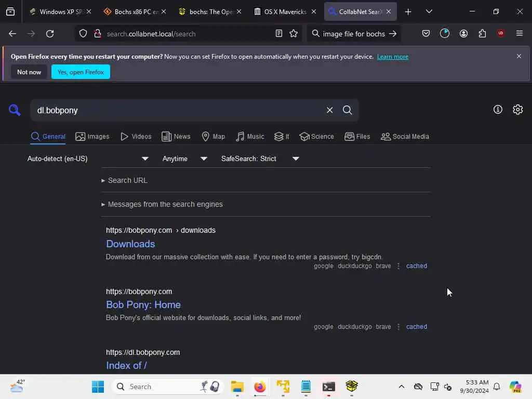Image resolution: width=532 pixels, height=399 pixels.
Task: Click Not now in the notification bar
Action: pos(29,72)
